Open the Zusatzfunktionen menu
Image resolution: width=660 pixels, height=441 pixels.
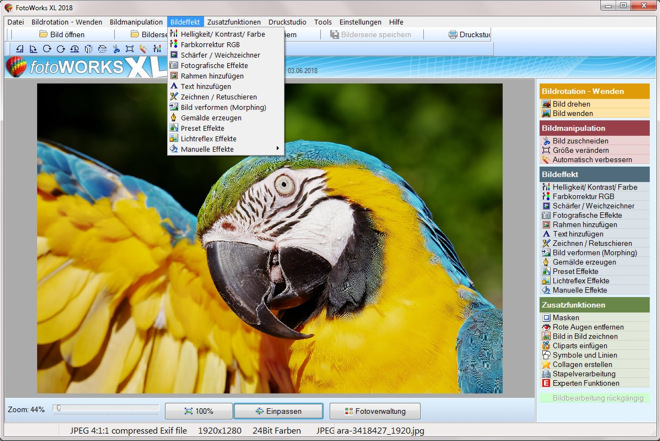(x=234, y=22)
